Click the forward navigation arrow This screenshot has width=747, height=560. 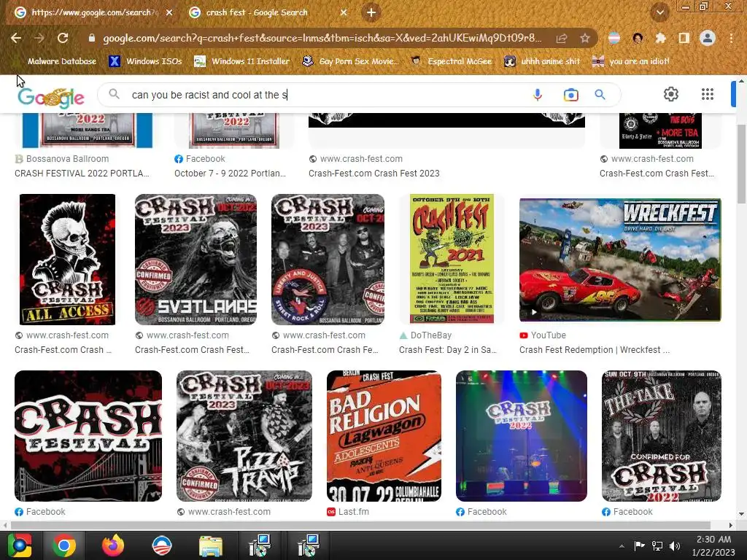pyautogui.click(x=39, y=38)
